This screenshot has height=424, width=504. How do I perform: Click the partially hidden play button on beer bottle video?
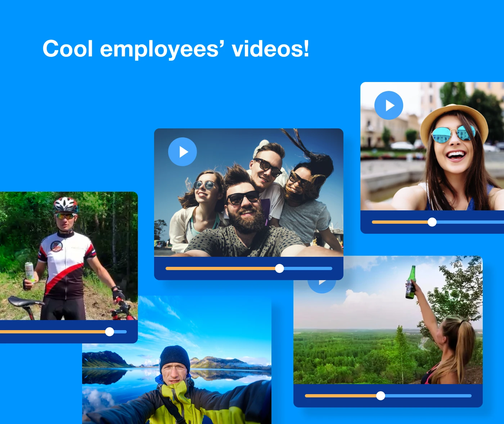[x=321, y=287]
